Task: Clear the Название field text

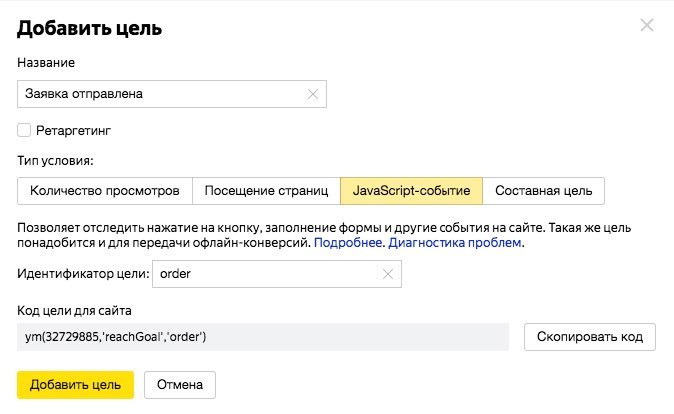Action: (x=312, y=94)
